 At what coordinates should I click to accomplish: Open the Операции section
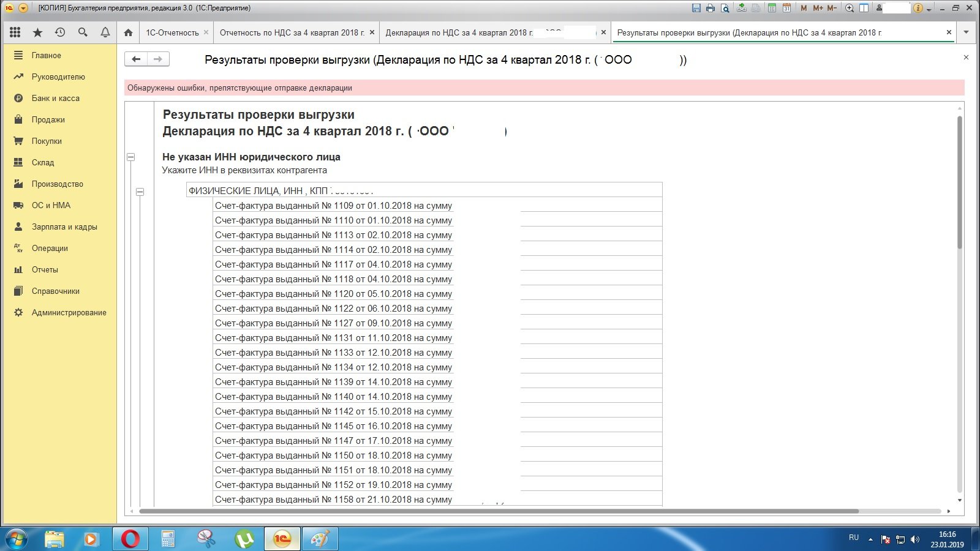tap(59, 248)
